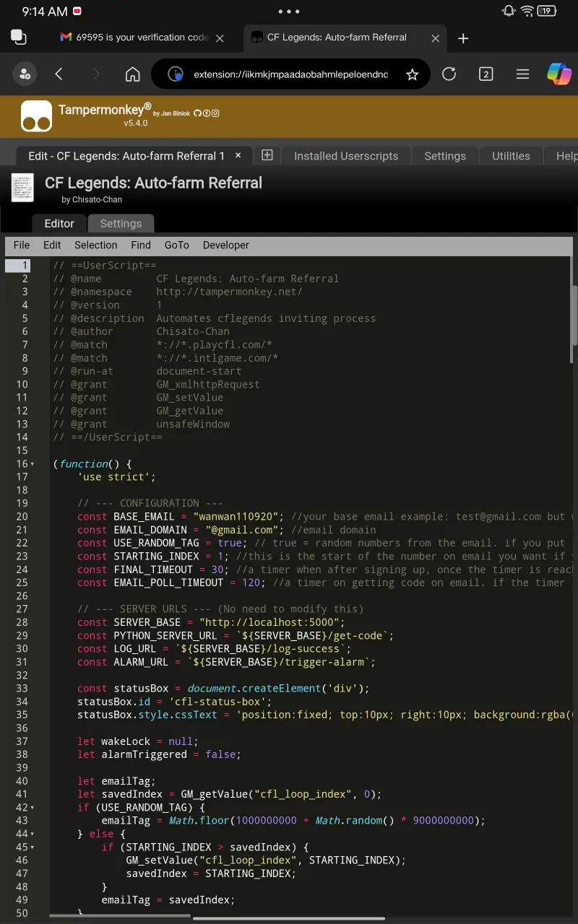Open the Installed Userscripts tab

(x=346, y=156)
